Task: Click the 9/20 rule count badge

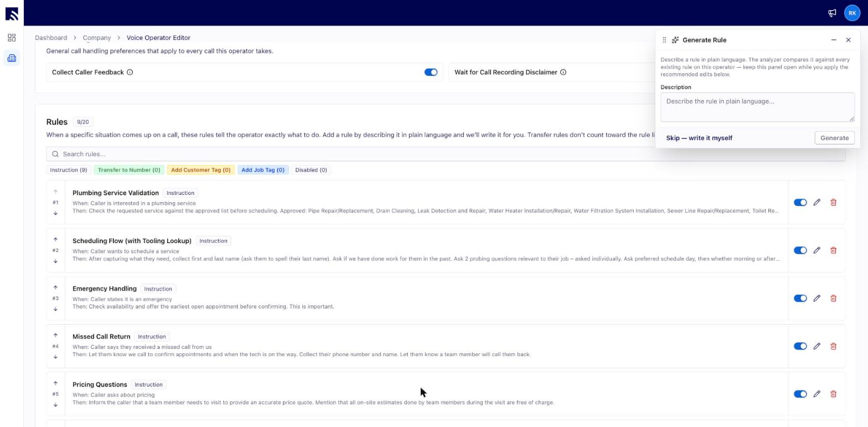Action: (82, 122)
